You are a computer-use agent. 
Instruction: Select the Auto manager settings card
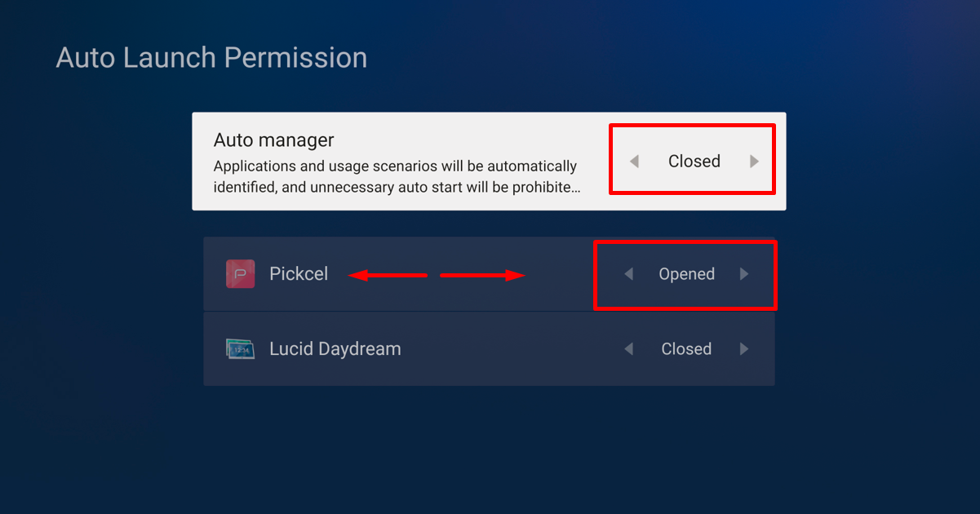coord(488,161)
